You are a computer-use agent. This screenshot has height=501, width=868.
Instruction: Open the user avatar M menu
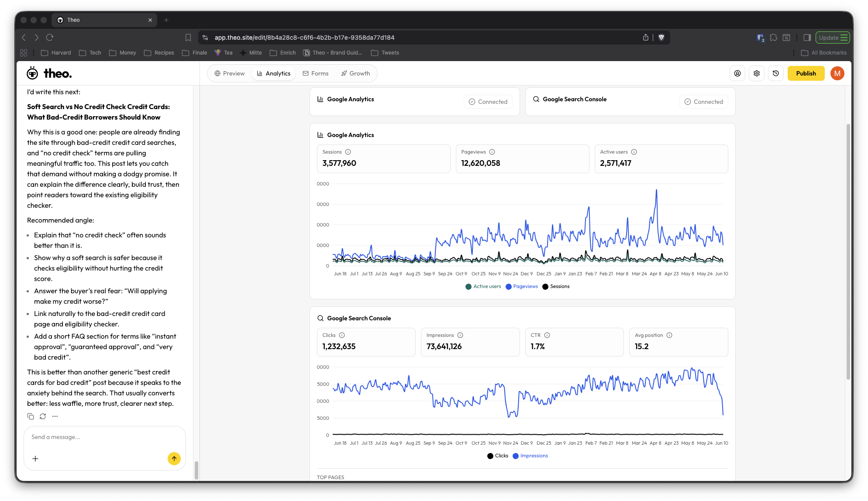[x=837, y=73]
